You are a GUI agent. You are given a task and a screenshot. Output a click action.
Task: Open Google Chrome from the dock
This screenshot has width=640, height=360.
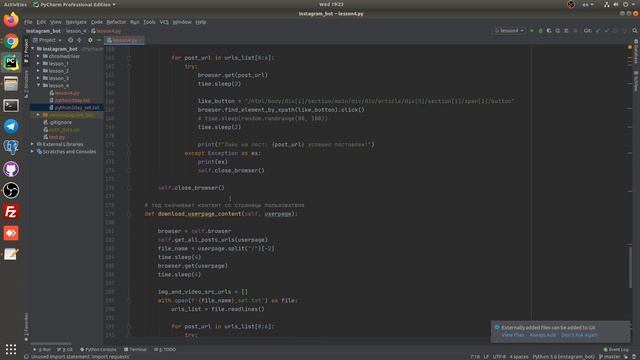(11, 41)
